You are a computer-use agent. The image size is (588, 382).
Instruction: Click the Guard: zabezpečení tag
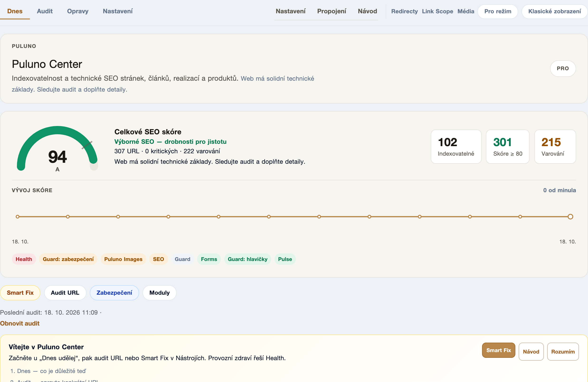point(68,259)
